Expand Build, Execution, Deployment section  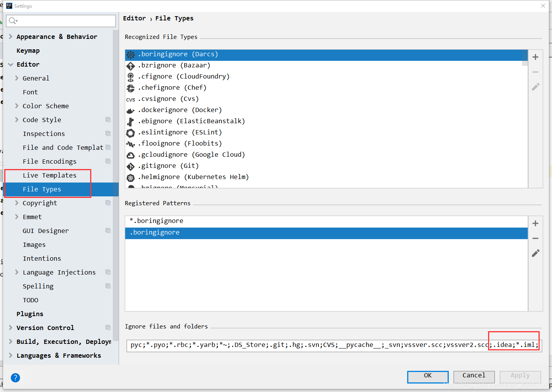10,342
